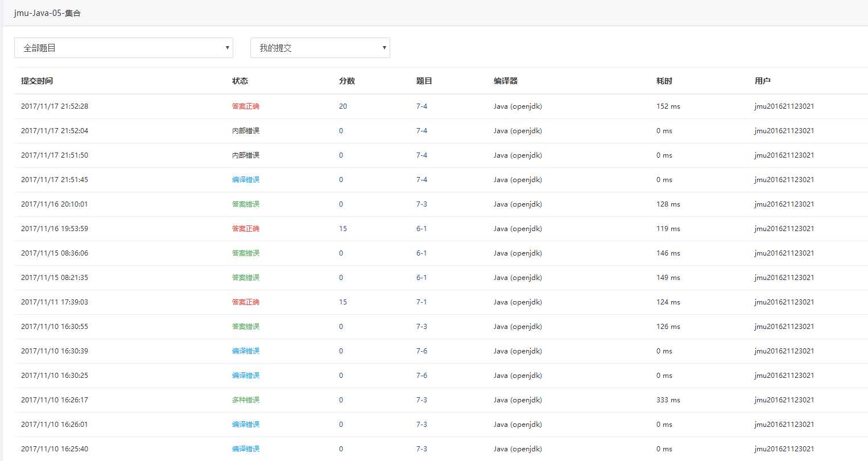This screenshot has width=868, height=461.
Task: Click the 状态 column header
Action: coord(240,81)
